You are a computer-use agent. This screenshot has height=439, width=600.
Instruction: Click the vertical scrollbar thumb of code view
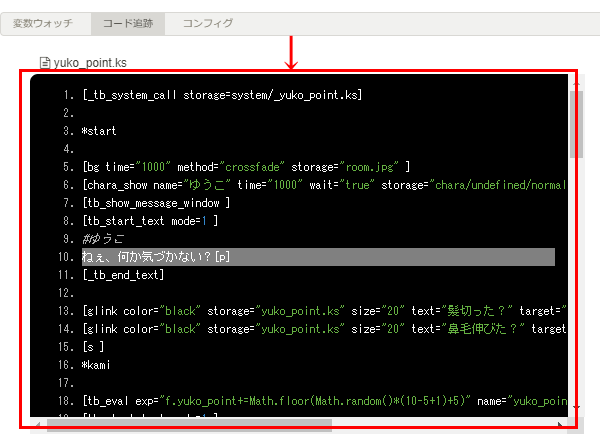576,124
